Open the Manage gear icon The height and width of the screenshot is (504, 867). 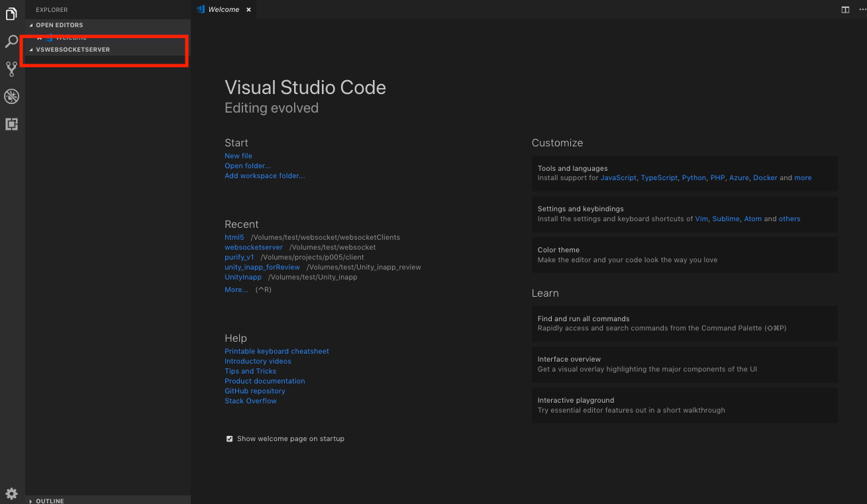tap(11, 493)
